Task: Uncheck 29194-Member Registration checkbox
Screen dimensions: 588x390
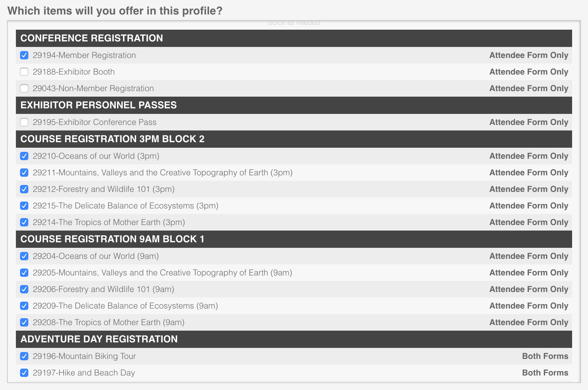Action: tap(24, 55)
